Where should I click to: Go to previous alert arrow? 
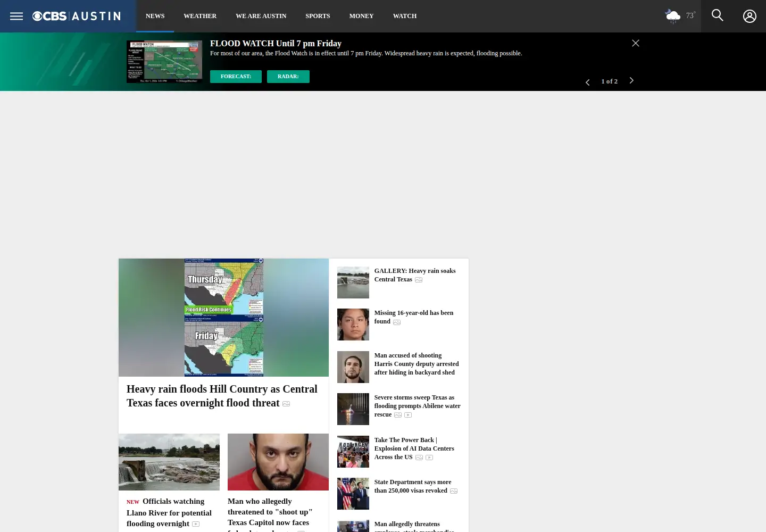coord(587,82)
